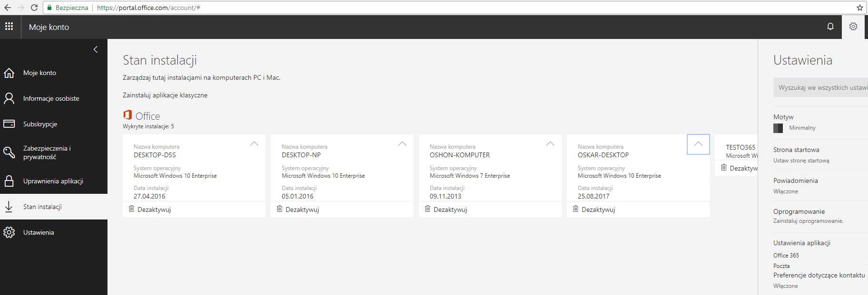
Task: Click the secure padlock in address bar
Action: pos(49,8)
